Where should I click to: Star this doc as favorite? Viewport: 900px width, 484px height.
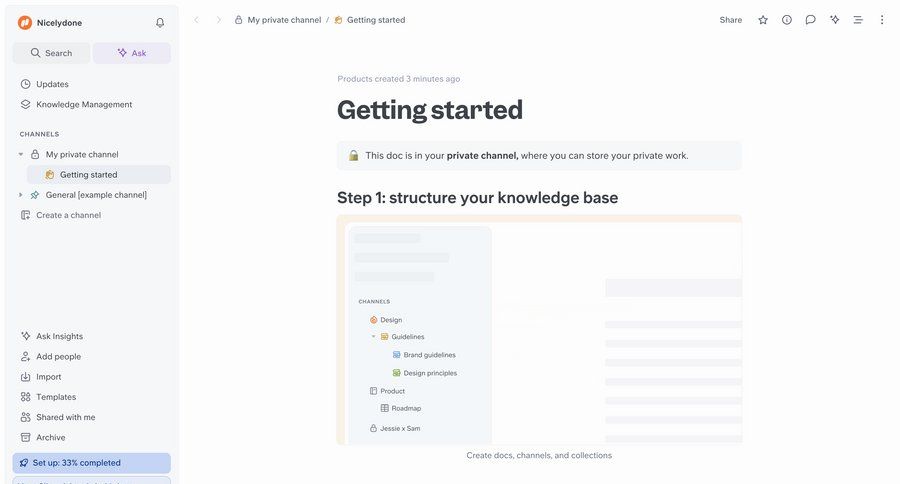tap(763, 20)
